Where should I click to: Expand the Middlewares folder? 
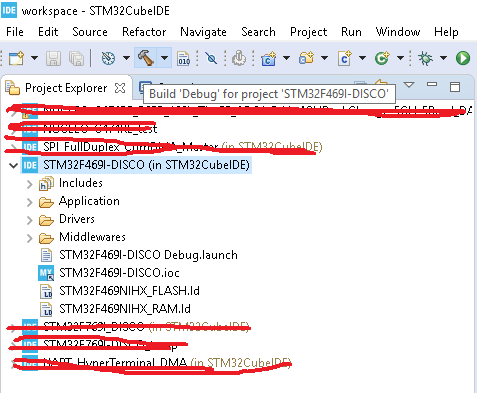(30, 238)
